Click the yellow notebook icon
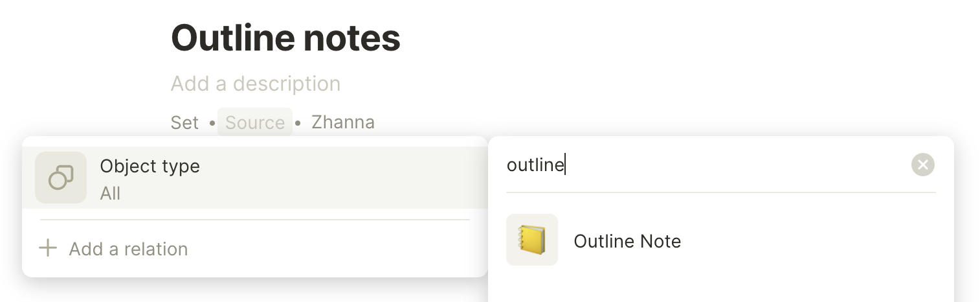This screenshot has width=980, height=302. click(x=532, y=240)
